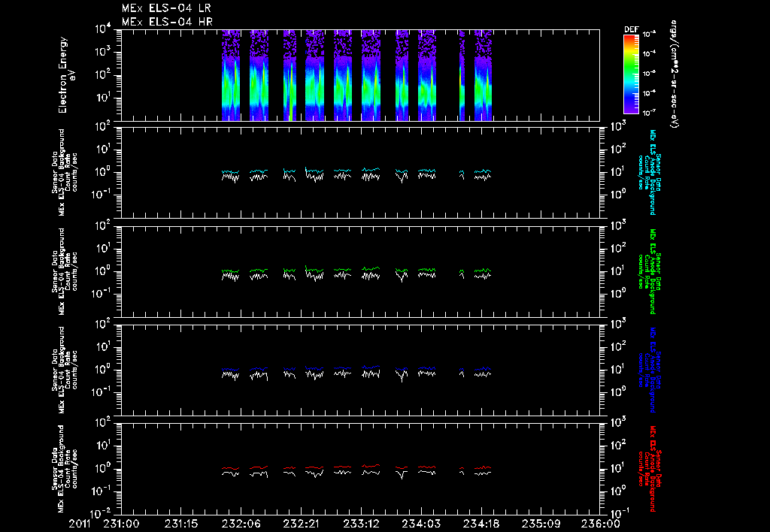The width and height of the screenshot is (770, 532).
Task: Click the "MEx ELS-04 HR" title text
Action: [x=167, y=22]
